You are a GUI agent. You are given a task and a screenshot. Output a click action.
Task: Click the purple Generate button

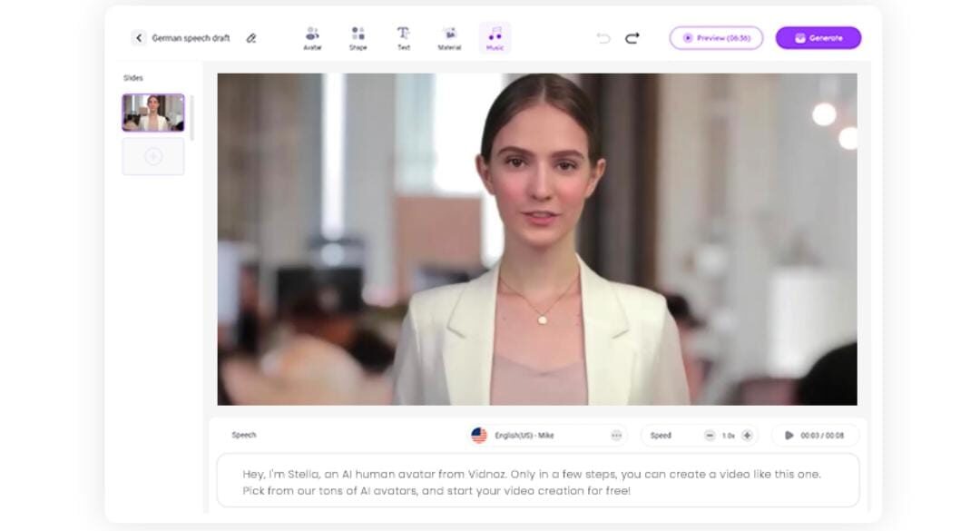tap(818, 38)
